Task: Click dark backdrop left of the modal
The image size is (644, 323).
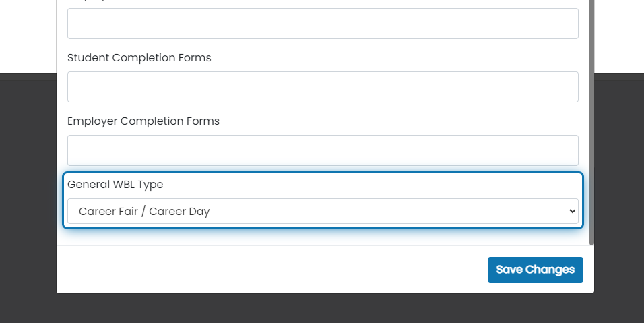Action: (28, 198)
